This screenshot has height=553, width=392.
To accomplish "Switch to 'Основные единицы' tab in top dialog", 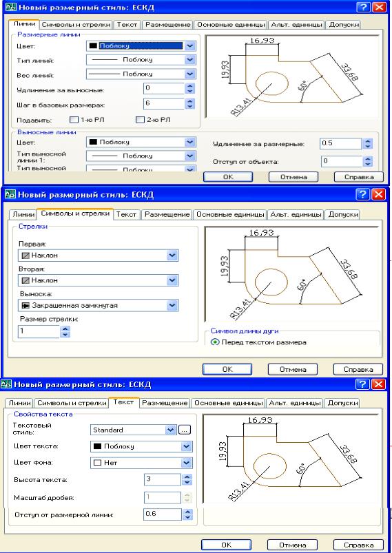I will [x=231, y=25].
